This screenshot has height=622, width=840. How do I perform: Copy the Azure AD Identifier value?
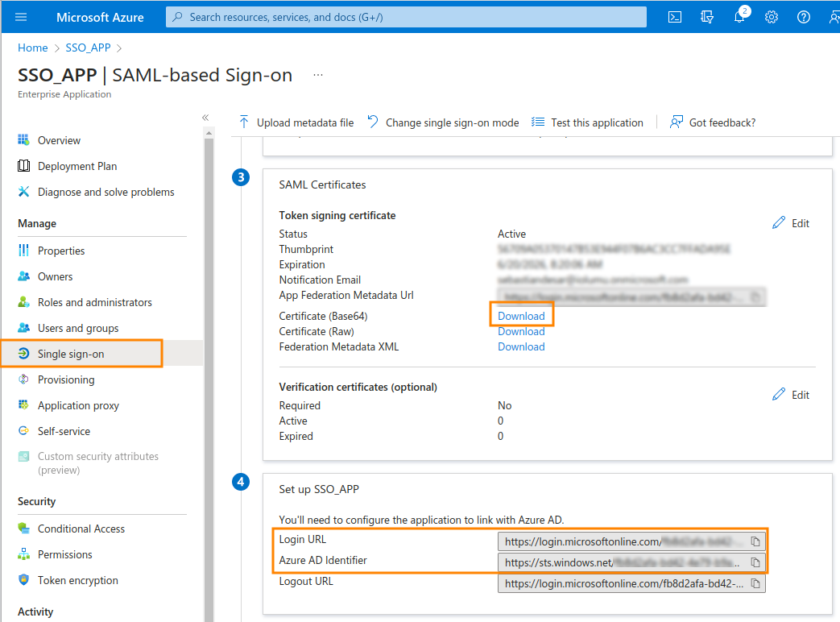pyautogui.click(x=755, y=562)
